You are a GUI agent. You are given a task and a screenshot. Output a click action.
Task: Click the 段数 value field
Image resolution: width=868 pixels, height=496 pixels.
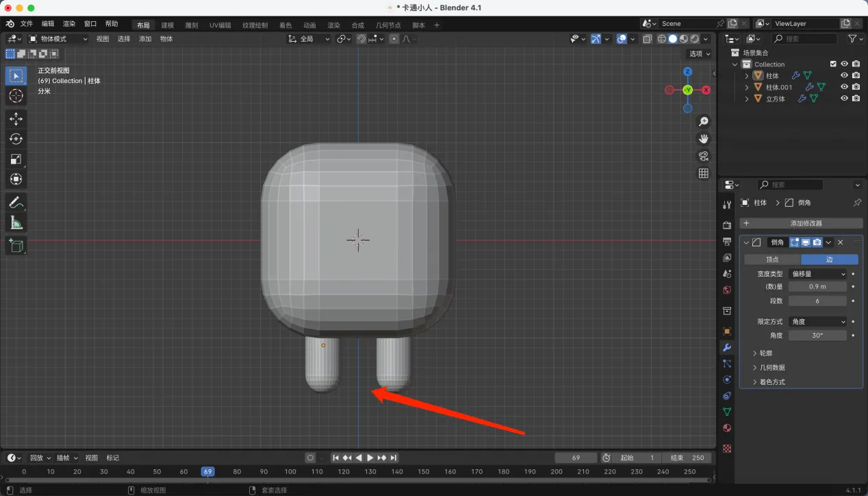click(817, 301)
